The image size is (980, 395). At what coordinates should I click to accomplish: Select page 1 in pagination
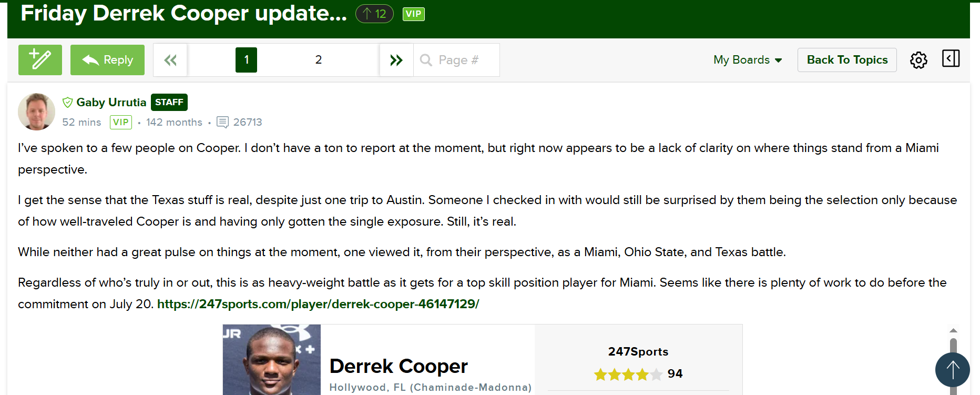pos(246,60)
